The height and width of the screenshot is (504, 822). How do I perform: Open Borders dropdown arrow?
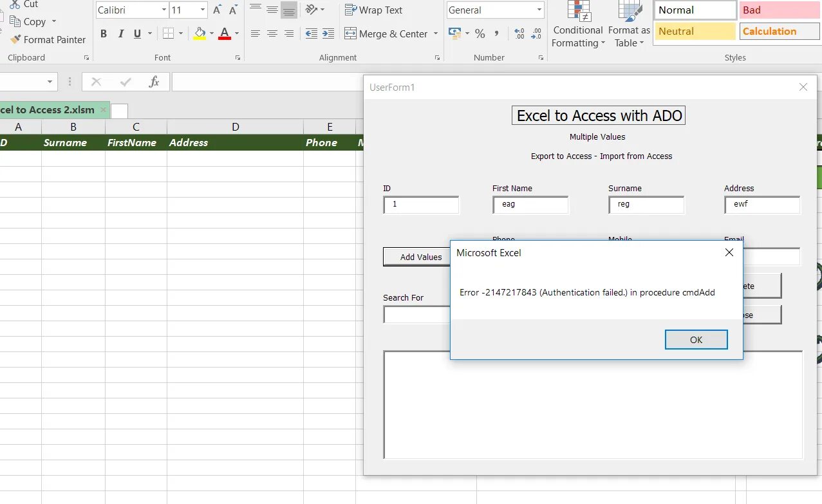click(180, 33)
